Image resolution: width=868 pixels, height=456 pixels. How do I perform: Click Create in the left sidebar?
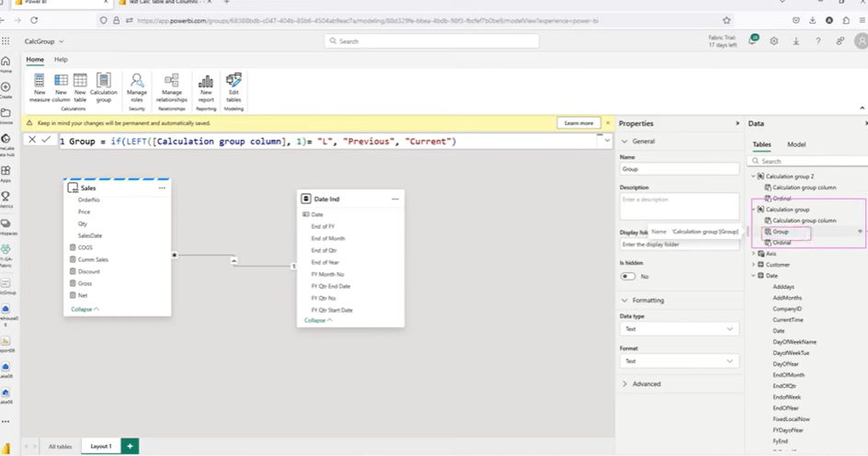pos(6,90)
